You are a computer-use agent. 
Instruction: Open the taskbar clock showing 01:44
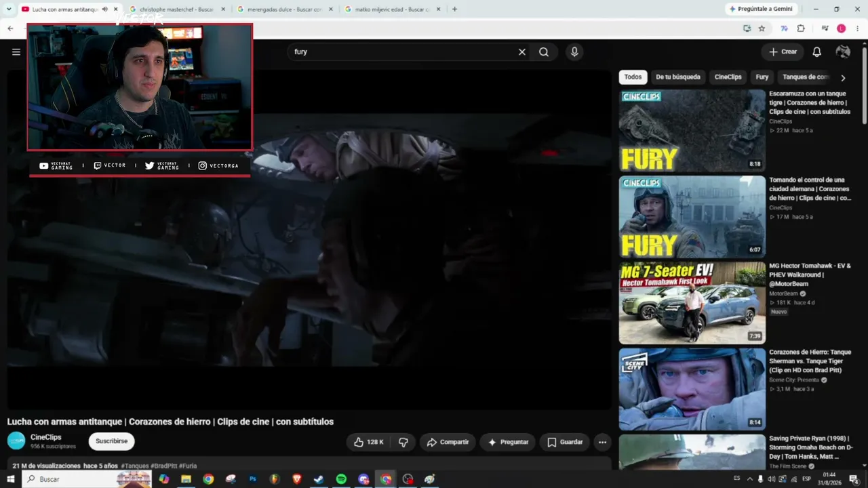coord(829,479)
